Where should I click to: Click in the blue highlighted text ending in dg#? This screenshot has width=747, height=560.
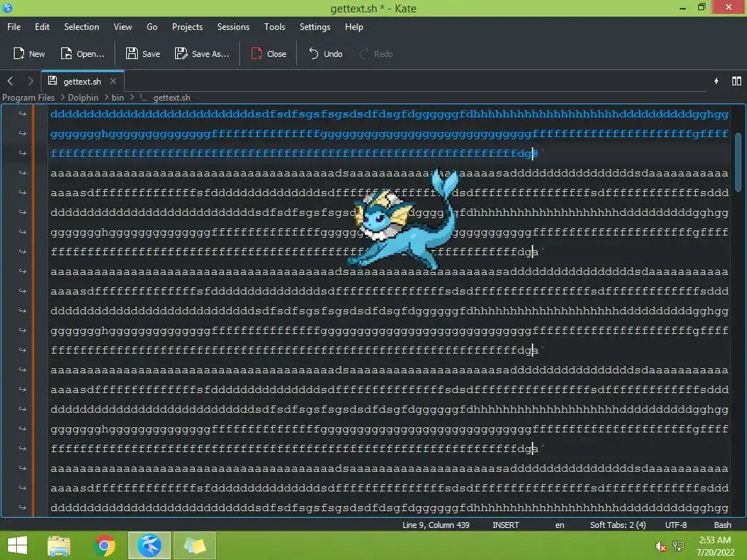pos(294,153)
